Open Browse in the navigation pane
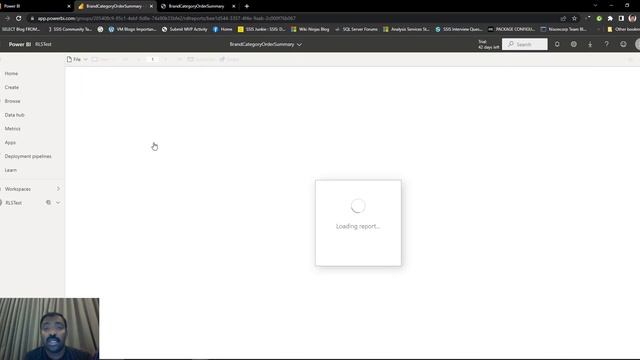Image resolution: width=640 pixels, height=360 pixels. tap(13, 101)
